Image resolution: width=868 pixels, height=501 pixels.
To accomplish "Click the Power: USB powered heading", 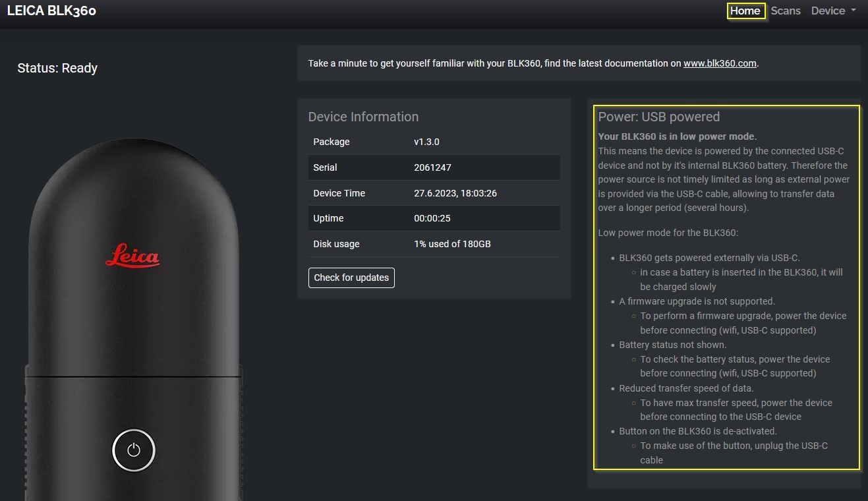I will point(659,117).
